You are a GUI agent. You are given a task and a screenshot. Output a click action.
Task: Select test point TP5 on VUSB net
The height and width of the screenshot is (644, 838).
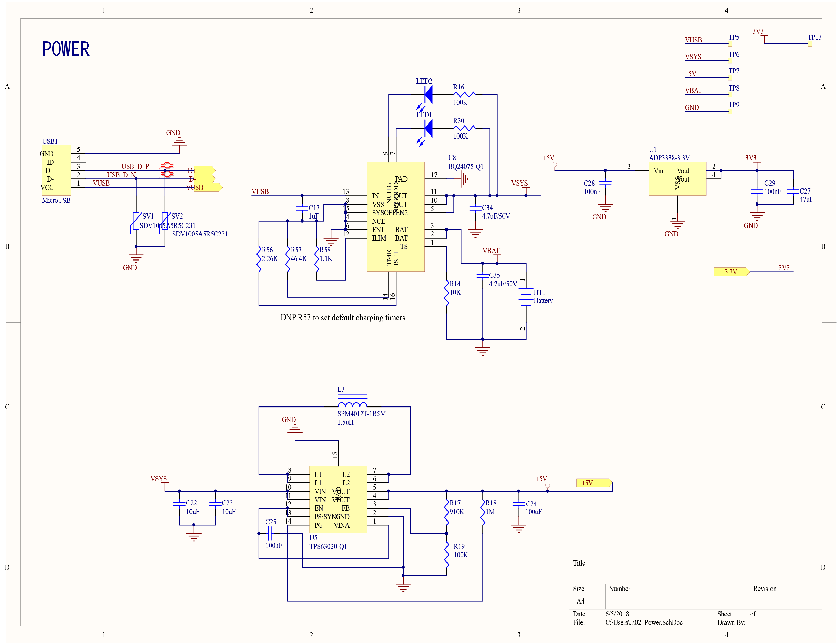point(730,44)
